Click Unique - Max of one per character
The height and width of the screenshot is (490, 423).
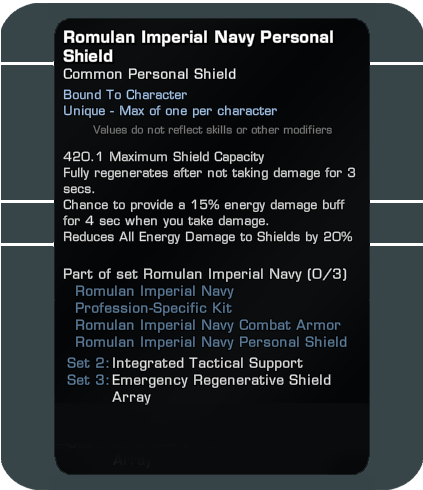point(170,111)
